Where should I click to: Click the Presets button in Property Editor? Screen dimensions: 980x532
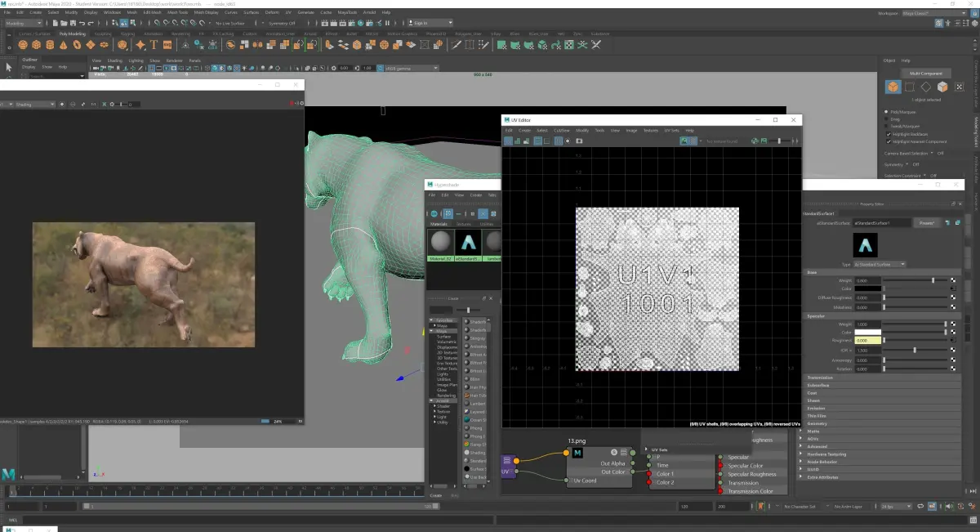click(x=926, y=221)
